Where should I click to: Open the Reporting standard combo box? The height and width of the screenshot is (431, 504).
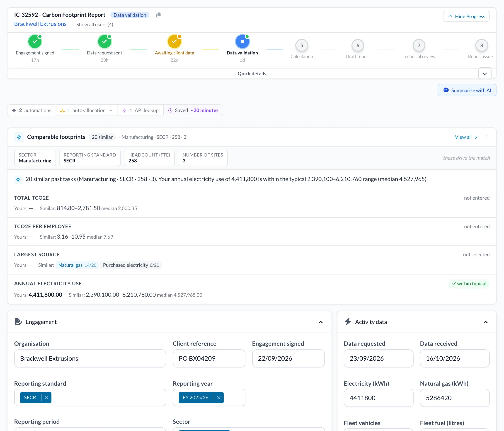point(90,398)
